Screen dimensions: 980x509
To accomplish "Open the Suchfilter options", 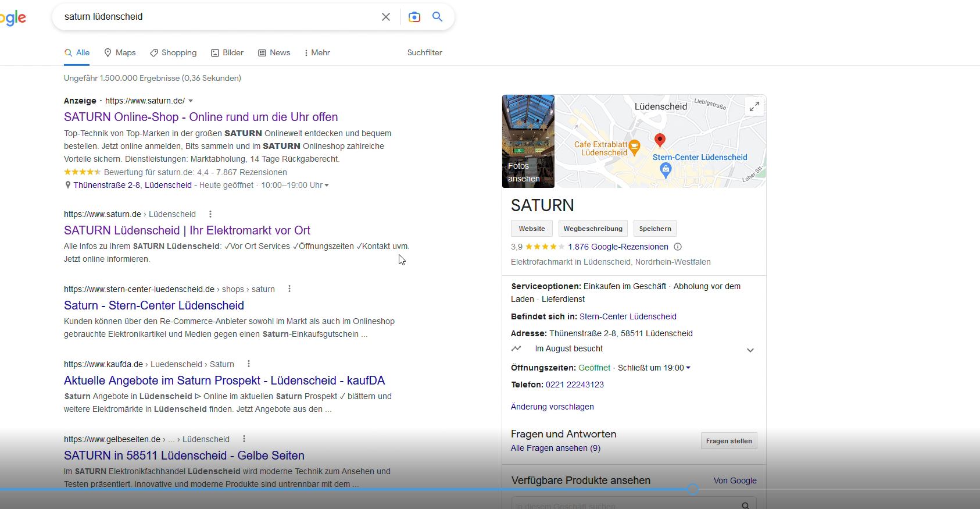I will 424,52.
